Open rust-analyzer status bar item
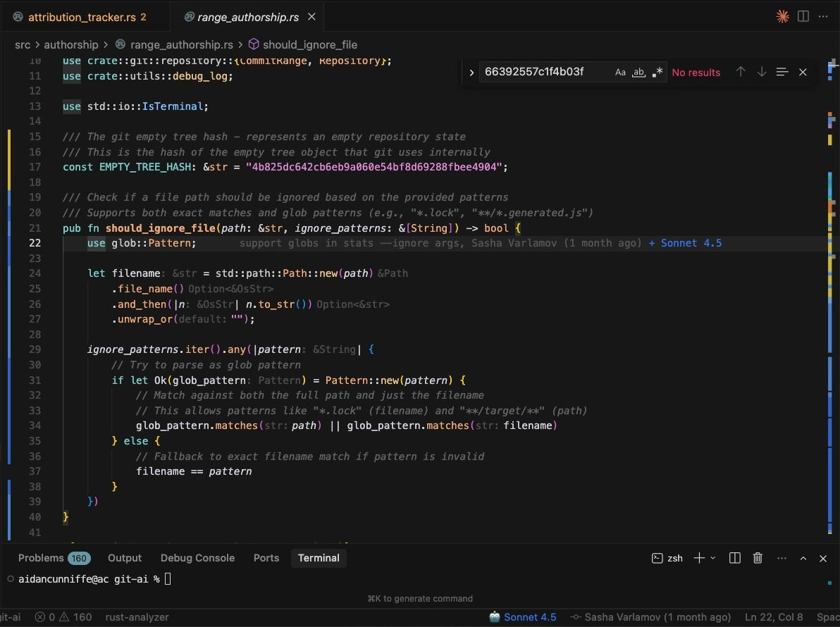 click(x=137, y=617)
